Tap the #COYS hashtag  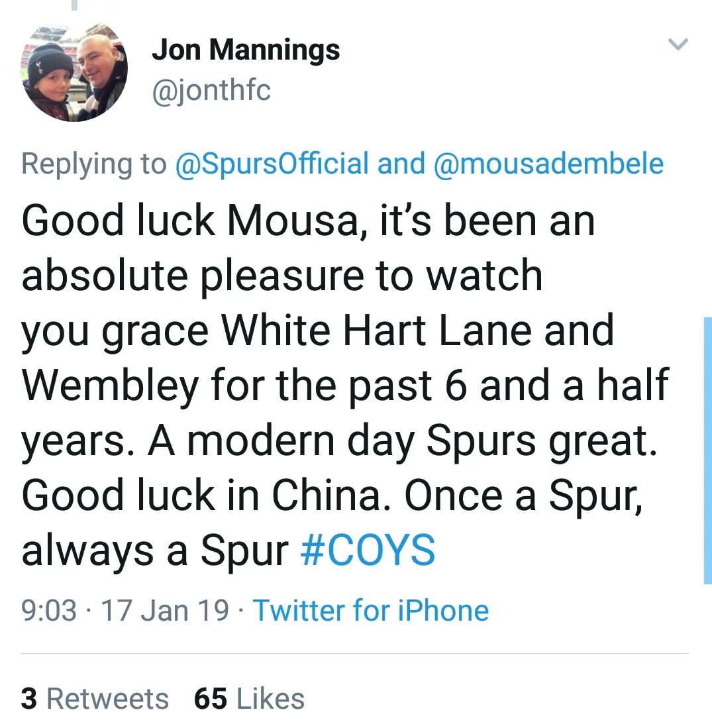(x=368, y=550)
